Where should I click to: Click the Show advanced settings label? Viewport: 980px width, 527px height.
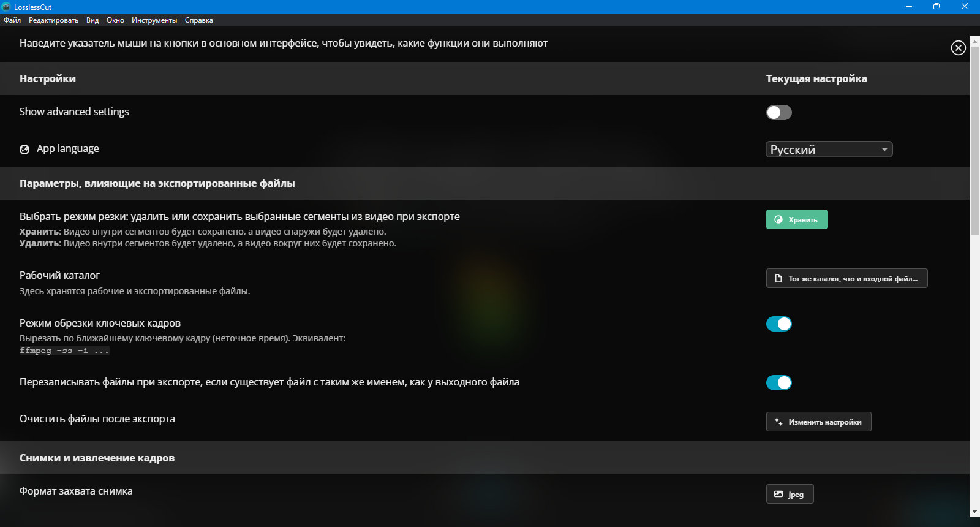pyautogui.click(x=74, y=112)
